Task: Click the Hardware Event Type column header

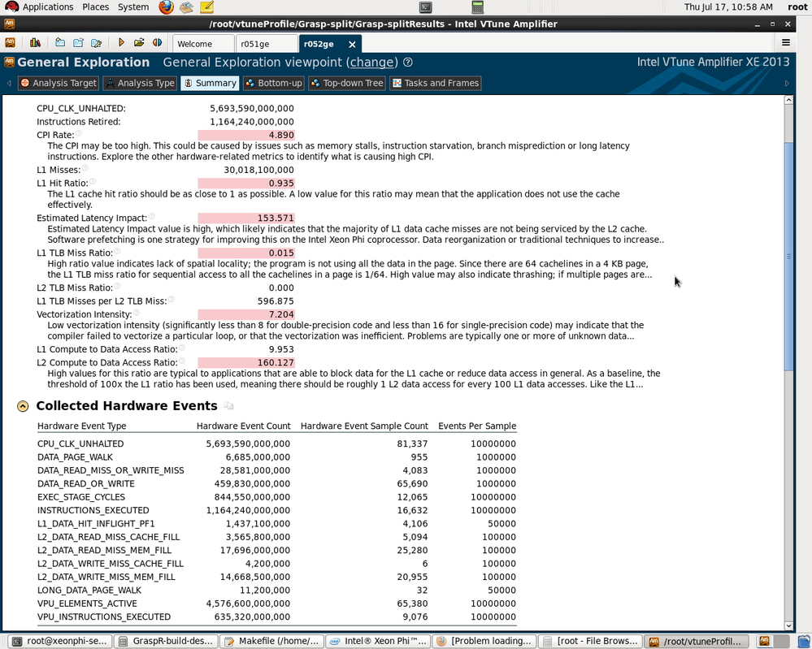Action: click(x=82, y=426)
